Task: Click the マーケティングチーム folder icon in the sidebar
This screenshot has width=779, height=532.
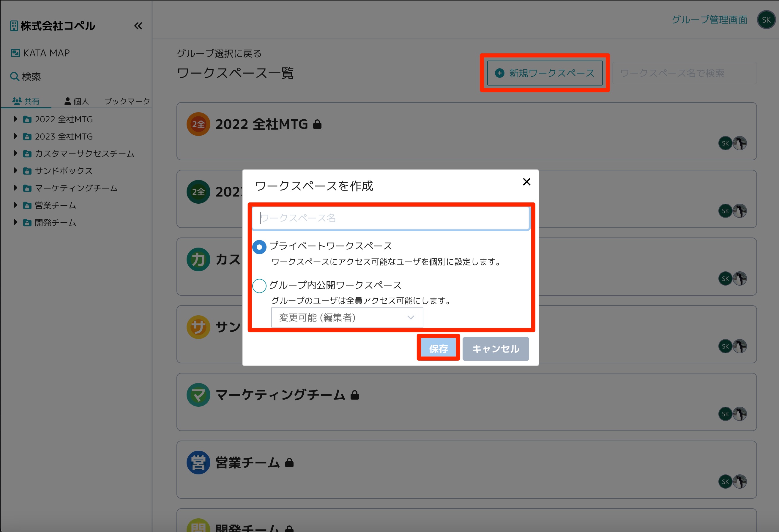Action: 27,188
